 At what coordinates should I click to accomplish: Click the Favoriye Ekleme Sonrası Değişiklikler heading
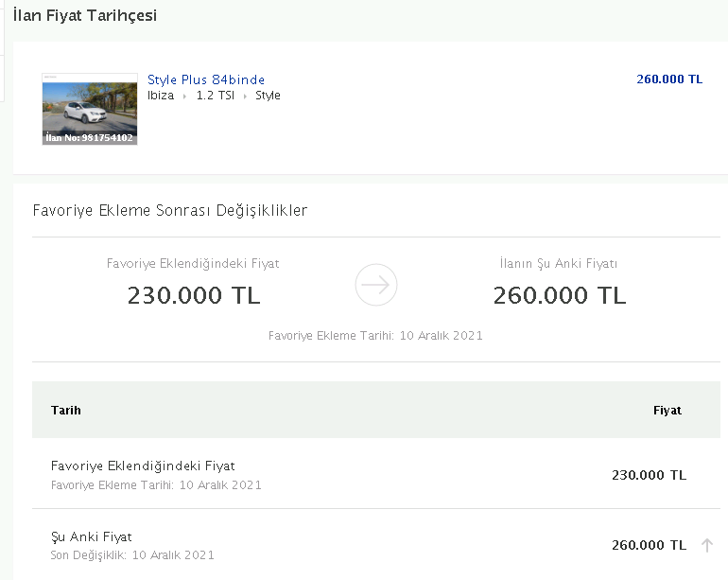(x=170, y=211)
